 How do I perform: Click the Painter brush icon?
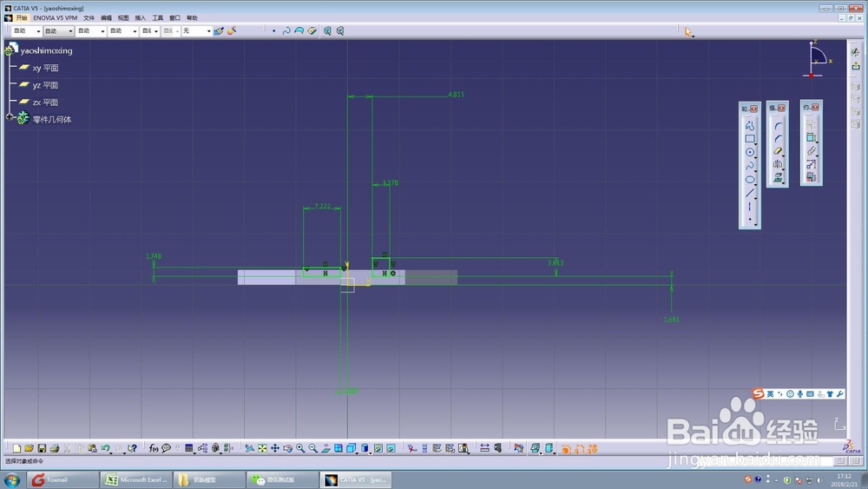(x=220, y=31)
